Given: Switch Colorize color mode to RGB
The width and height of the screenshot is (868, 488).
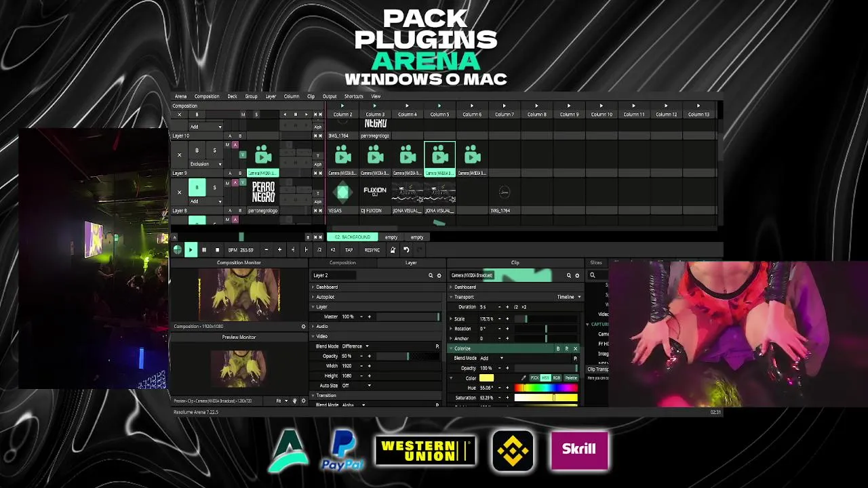Looking at the screenshot, I should 557,378.
